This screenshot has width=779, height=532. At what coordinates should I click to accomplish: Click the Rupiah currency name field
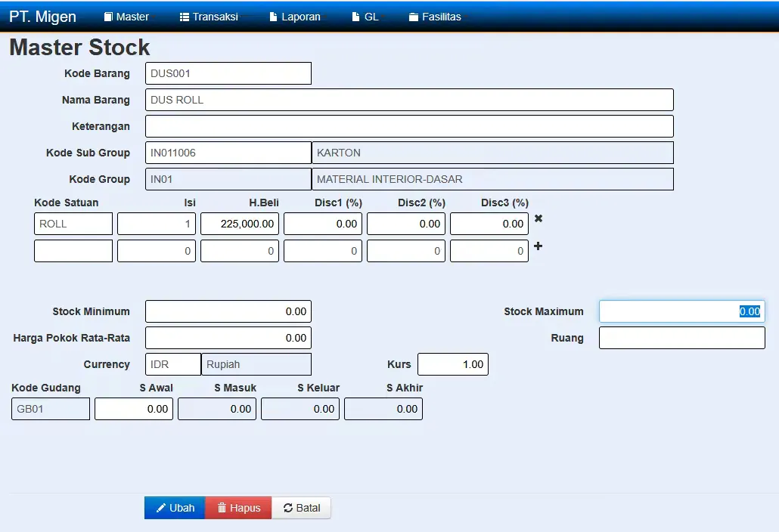[x=256, y=364]
